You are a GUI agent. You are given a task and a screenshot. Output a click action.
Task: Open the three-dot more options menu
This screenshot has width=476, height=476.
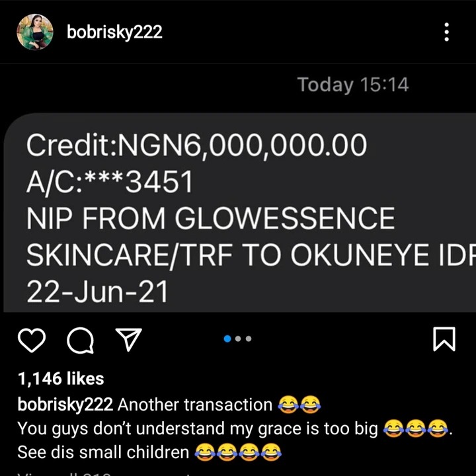tap(446, 32)
